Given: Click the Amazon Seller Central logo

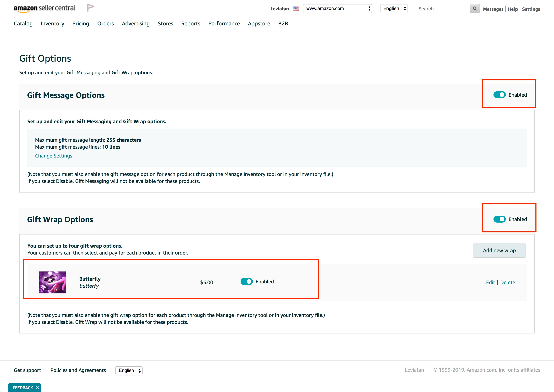Looking at the screenshot, I should (x=45, y=8).
